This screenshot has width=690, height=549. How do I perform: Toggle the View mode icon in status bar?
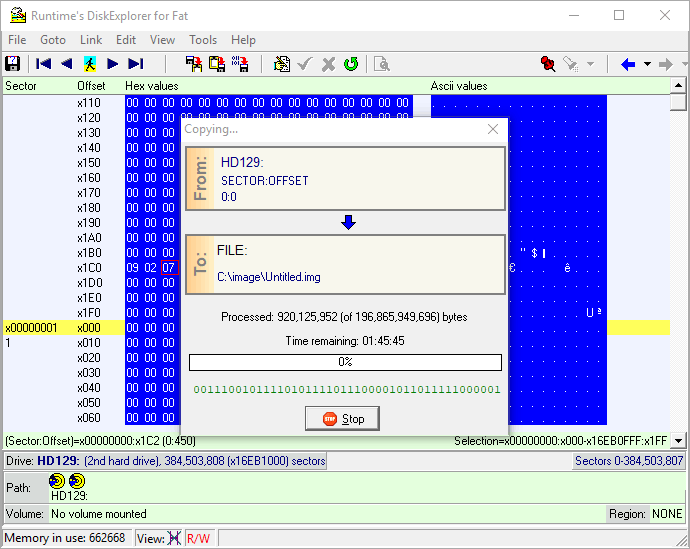pos(174,538)
